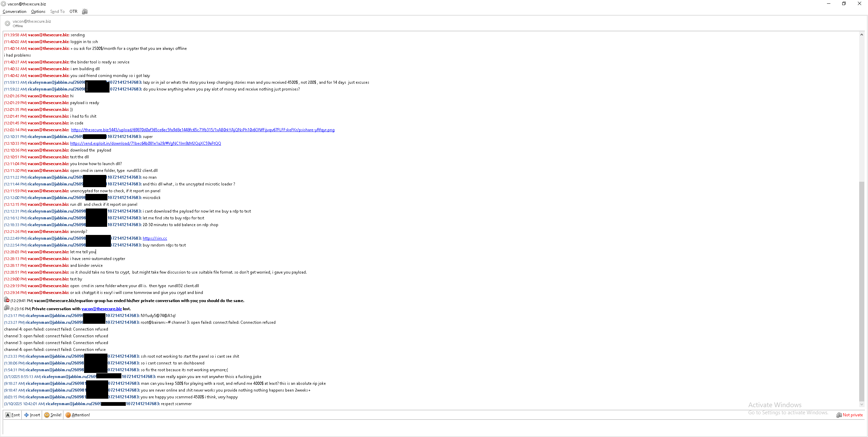Open the https://sirx.cc link
The height and width of the screenshot is (437, 868).
155,238
